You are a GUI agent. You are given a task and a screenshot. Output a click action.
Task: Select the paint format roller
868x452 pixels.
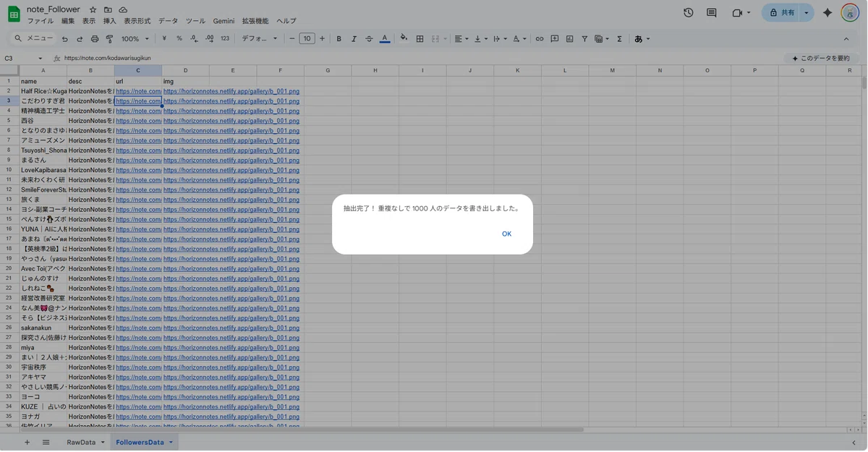coord(109,39)
